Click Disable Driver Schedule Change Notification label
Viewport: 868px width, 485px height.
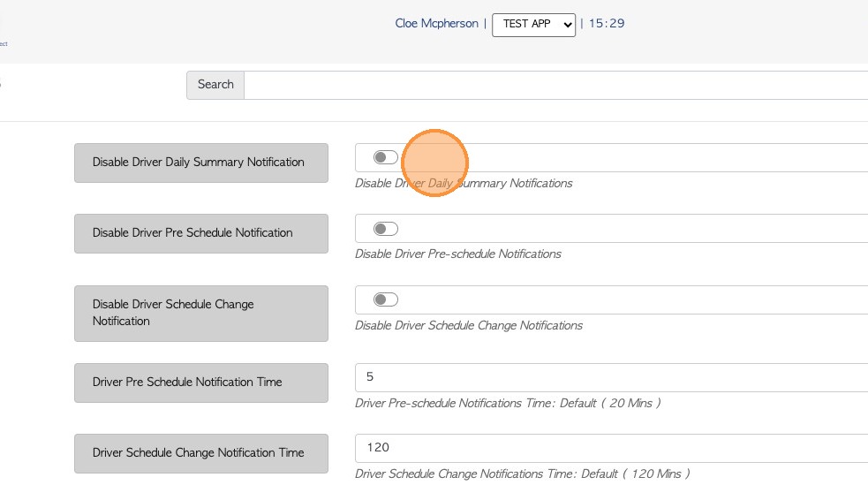tap(201, 313)
